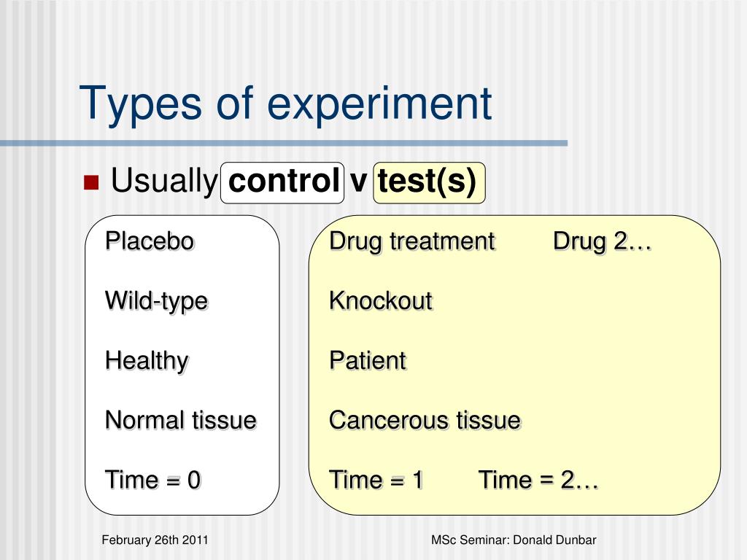747x560 pixels.
Task: Click the 'Healthy' item in control box
Action: (x=147, y=361)
